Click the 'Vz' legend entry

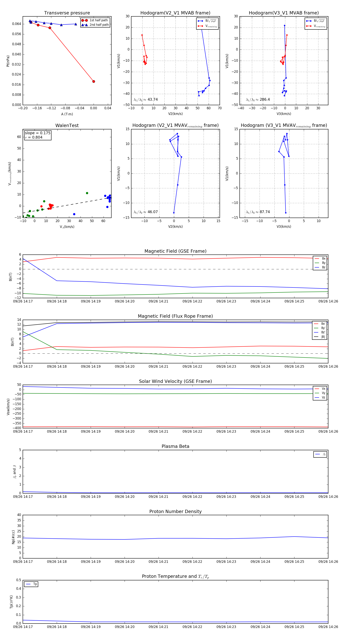pos(320,398)
